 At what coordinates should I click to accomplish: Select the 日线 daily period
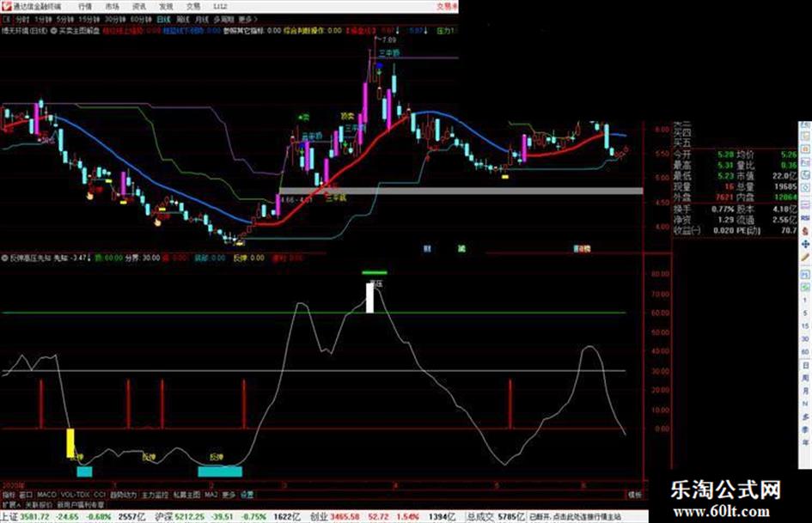click(163, 20)
